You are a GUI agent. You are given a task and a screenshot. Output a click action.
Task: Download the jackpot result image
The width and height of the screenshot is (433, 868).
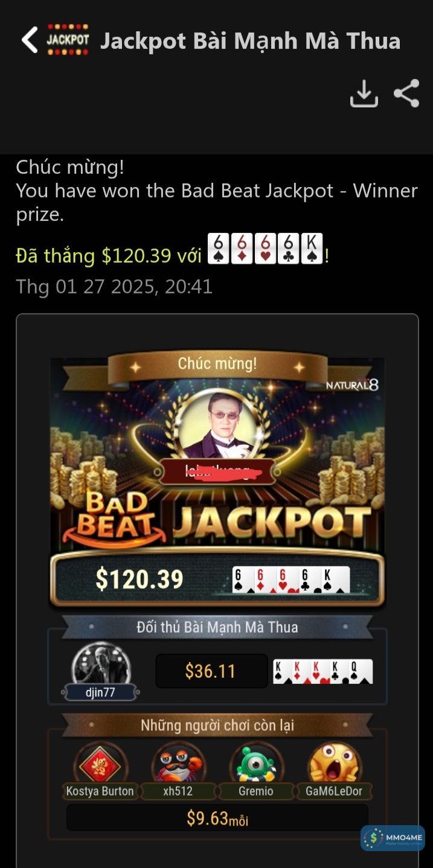click(x=364, y=94)
